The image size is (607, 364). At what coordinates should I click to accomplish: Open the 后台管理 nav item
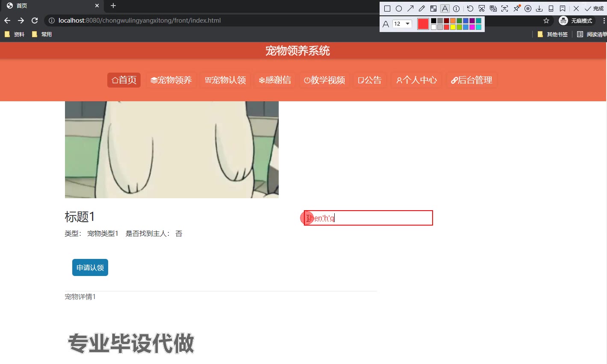pos(471,80)
